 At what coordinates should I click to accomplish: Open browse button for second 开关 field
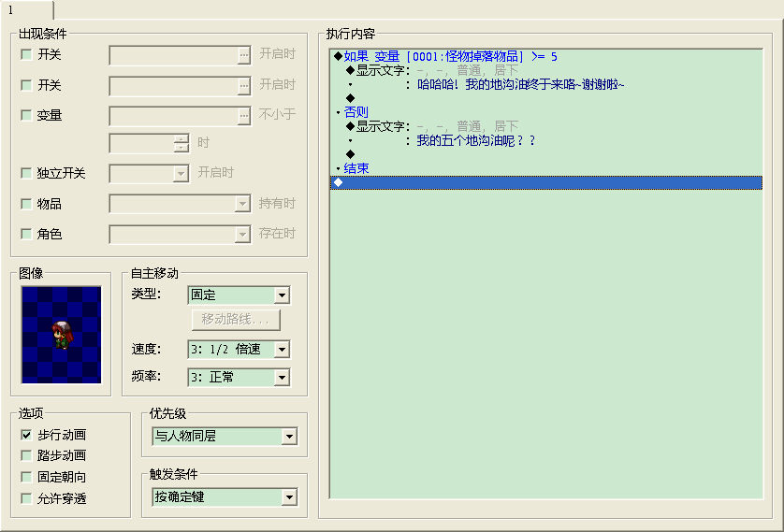(243, 86)
